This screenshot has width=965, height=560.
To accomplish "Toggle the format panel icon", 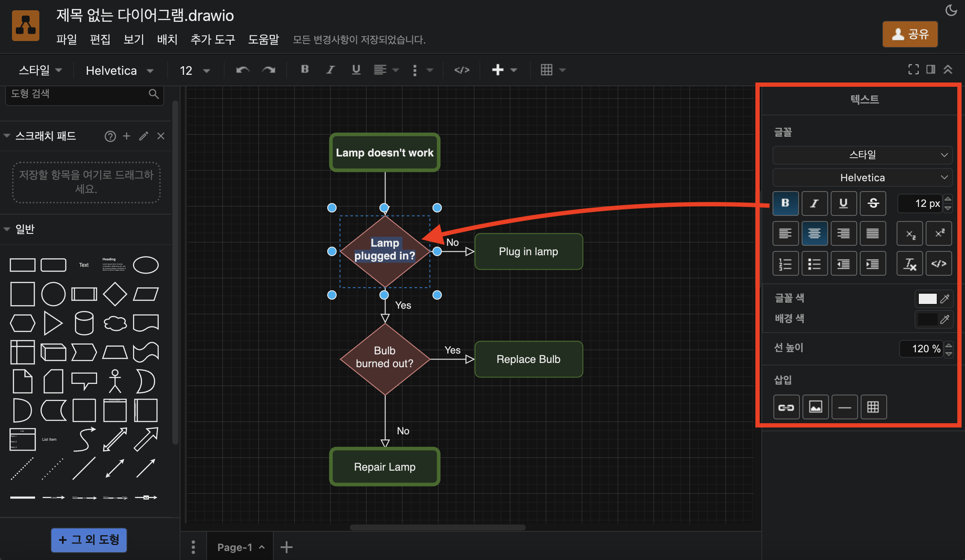I will point(931,69).
